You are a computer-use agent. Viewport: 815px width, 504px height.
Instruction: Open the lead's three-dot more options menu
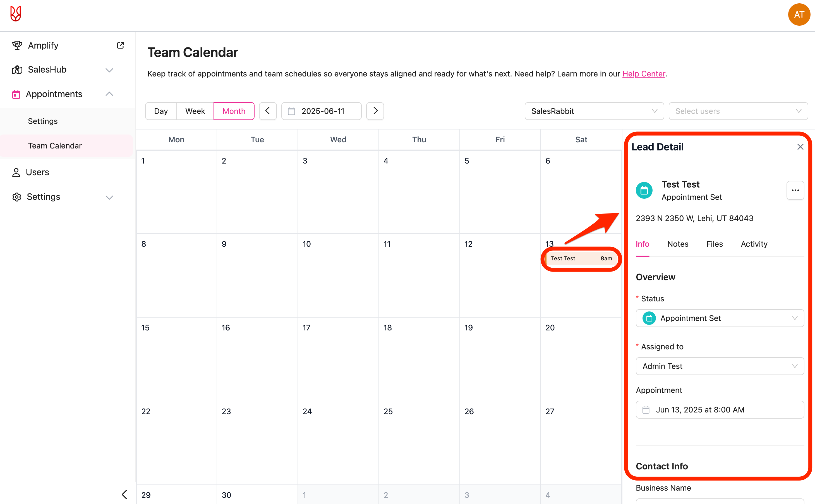(795, 190)
